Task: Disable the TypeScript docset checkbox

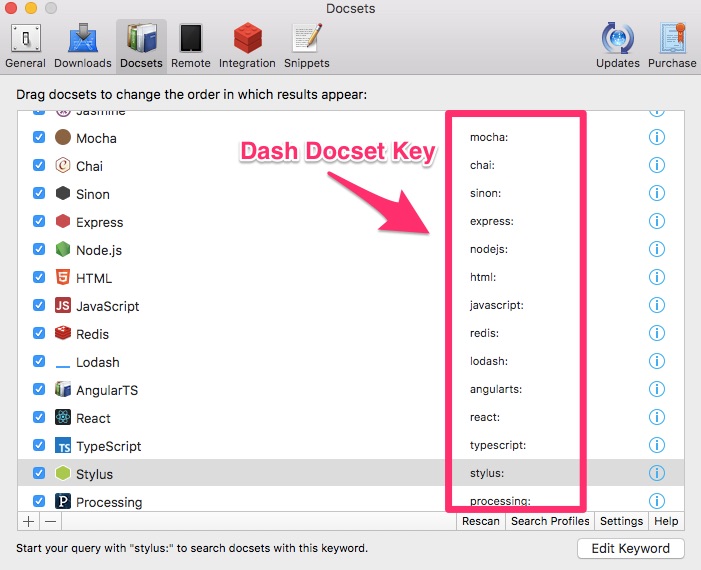Action: click(39, 445)
